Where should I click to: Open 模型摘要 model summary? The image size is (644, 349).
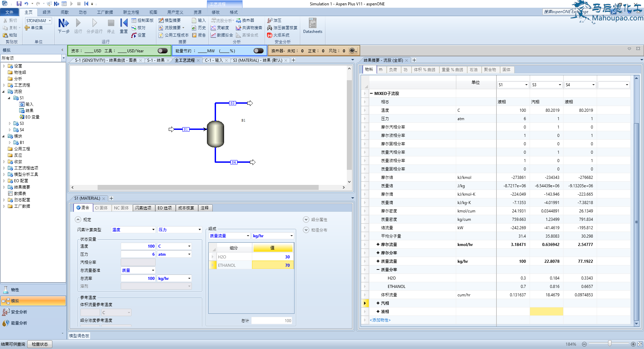(170, 20)
